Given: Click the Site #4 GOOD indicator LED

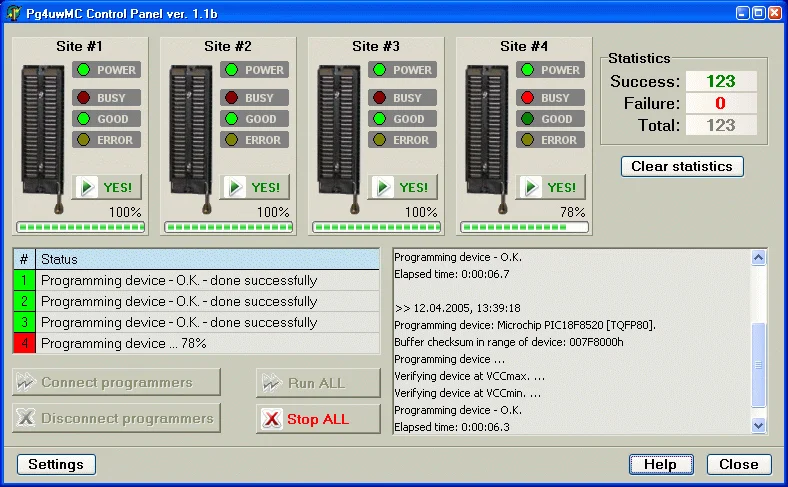Looking at the screenshot, I should point(528,119).
